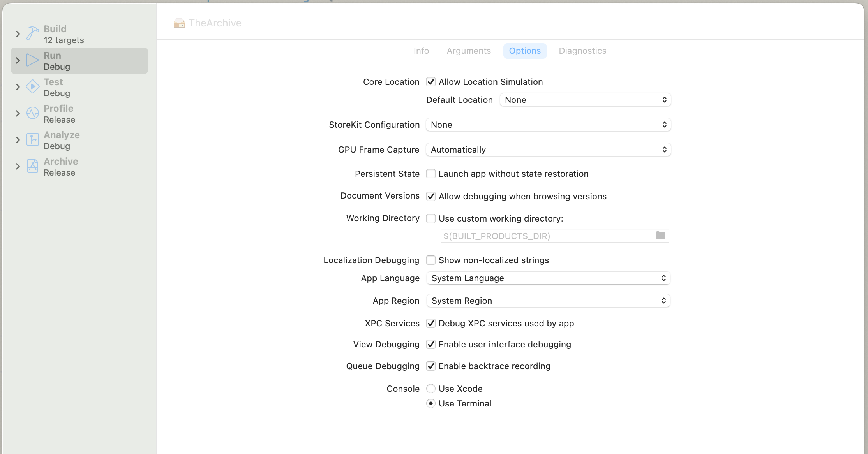Click the Document Versions label

[x=380, y=195]
